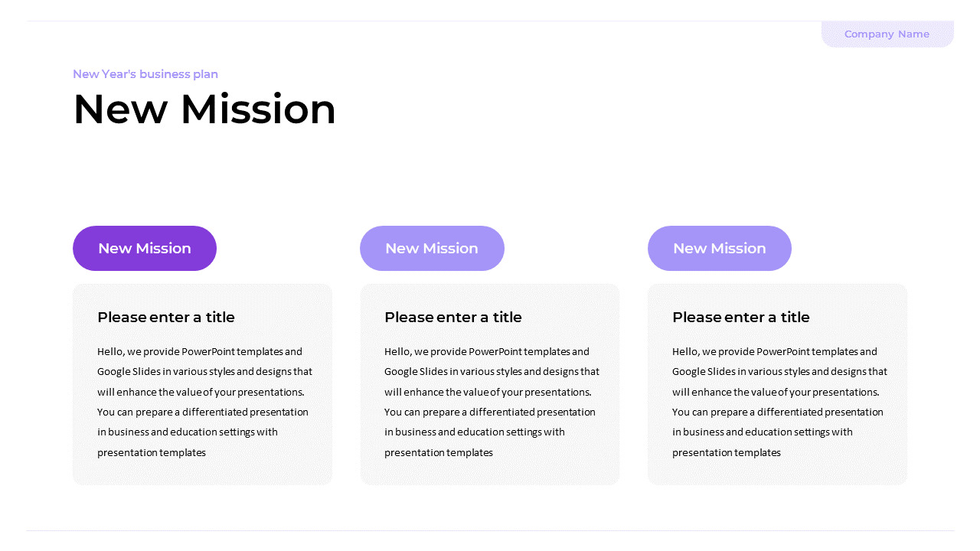Screen dimensions: 980x551
Task: Click the Company Name tag at top
Action: click(887, 34)
